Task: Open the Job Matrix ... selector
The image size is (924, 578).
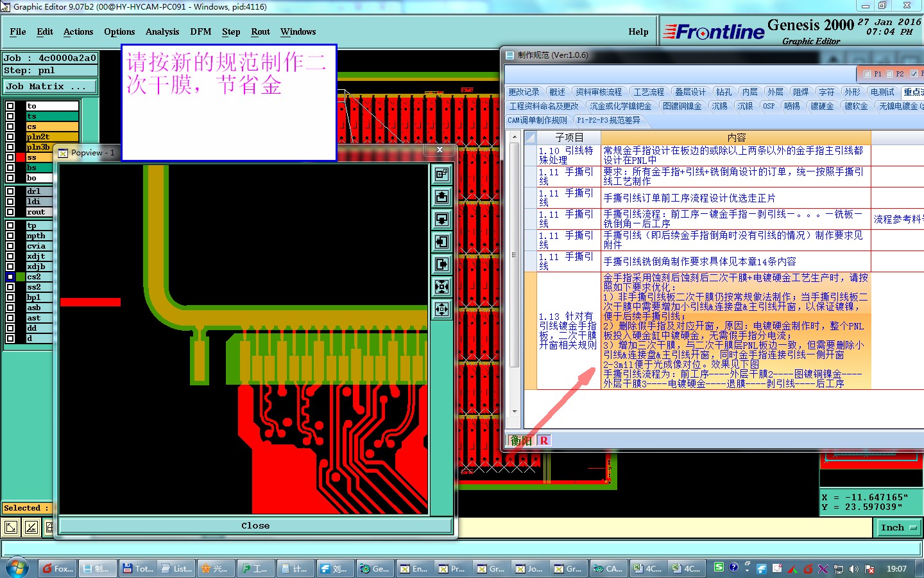Action: [51, 87]
